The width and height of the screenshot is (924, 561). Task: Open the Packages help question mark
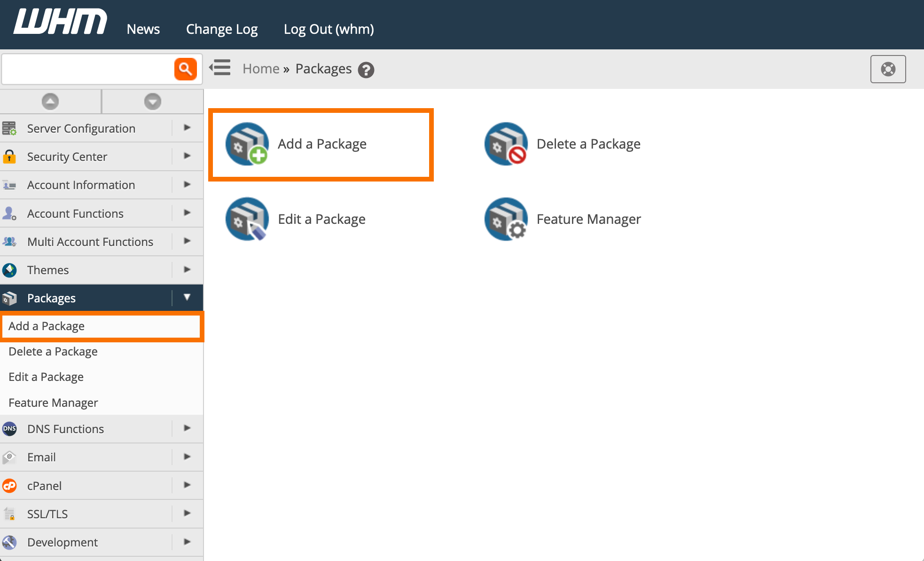(x=366, y=70)
